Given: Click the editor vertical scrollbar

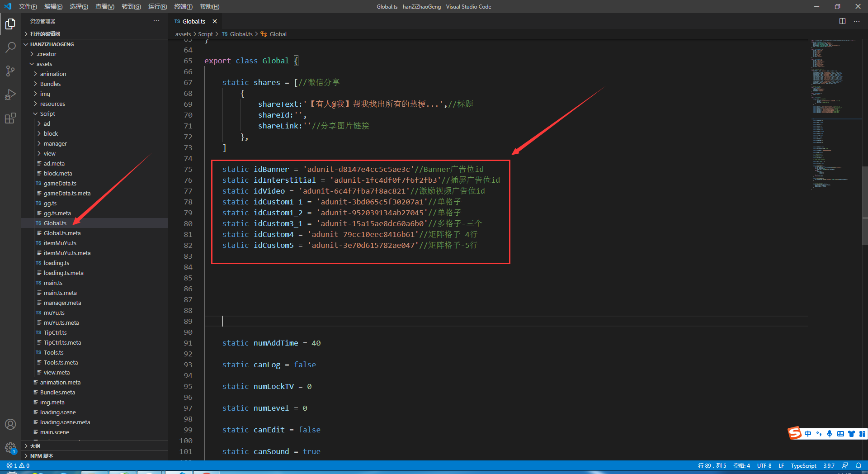Looking at the screenshot, I should (x=865, y=206).
